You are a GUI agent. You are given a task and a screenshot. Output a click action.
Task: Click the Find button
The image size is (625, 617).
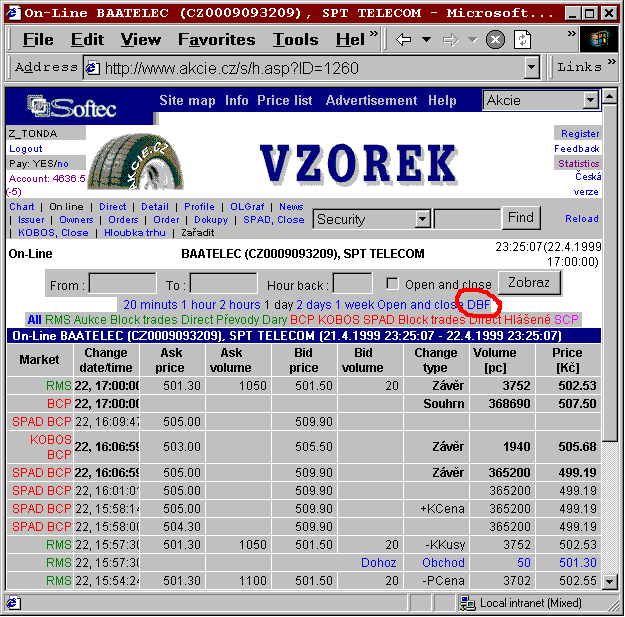coord(521,218)
